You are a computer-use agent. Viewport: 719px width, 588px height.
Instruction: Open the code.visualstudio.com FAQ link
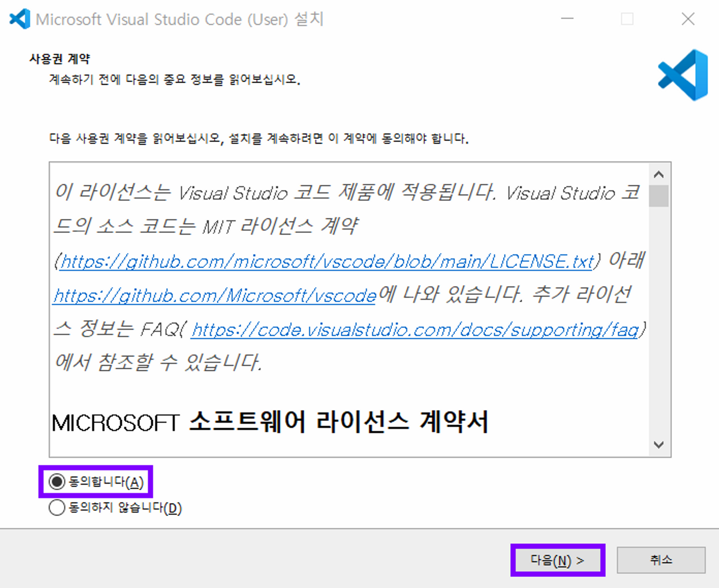(x=415, y=330)
